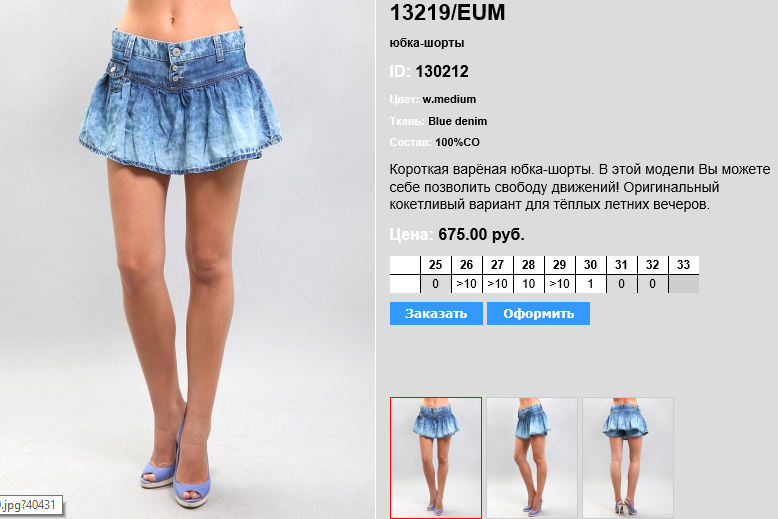This screenshot has height=519, width=778.
Task: Click the price 675.00 руб.
Action: [481, 234]
